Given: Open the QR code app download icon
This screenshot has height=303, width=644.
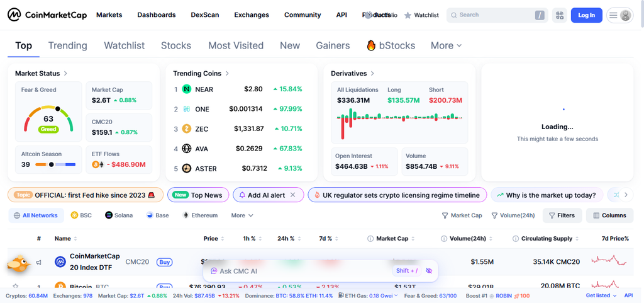Looking at the screenshot, I should [x=559, y=15].
